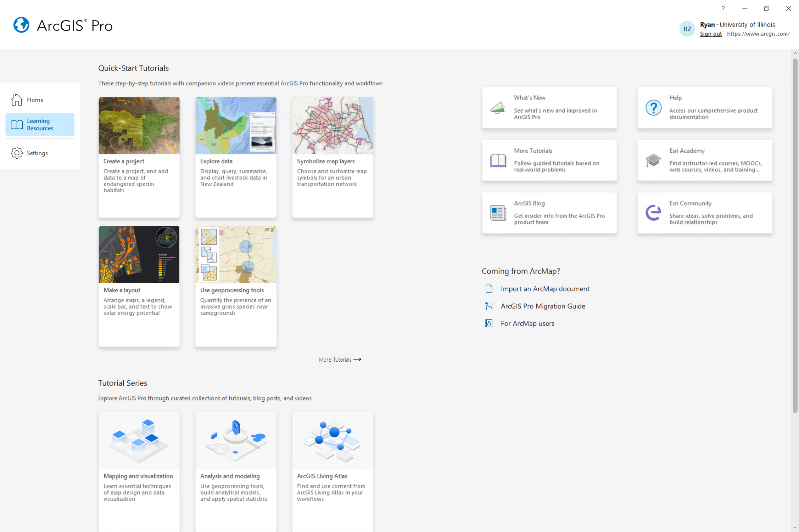Go to Home tab in sidebar
The height and width of the screenshot is (532, 799).
(40, 100)
